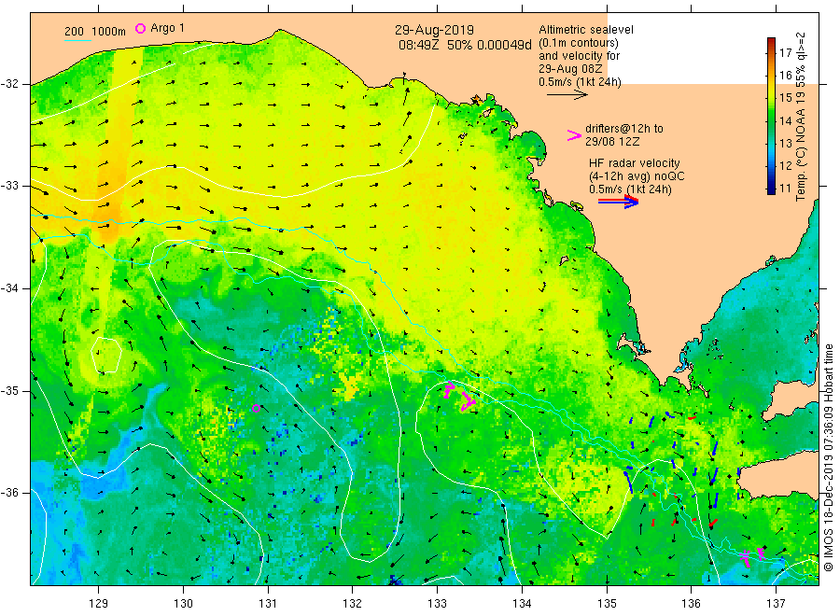Click the 16 tick on the color bar
Viewport: 840px width, 616px height.
785,75
